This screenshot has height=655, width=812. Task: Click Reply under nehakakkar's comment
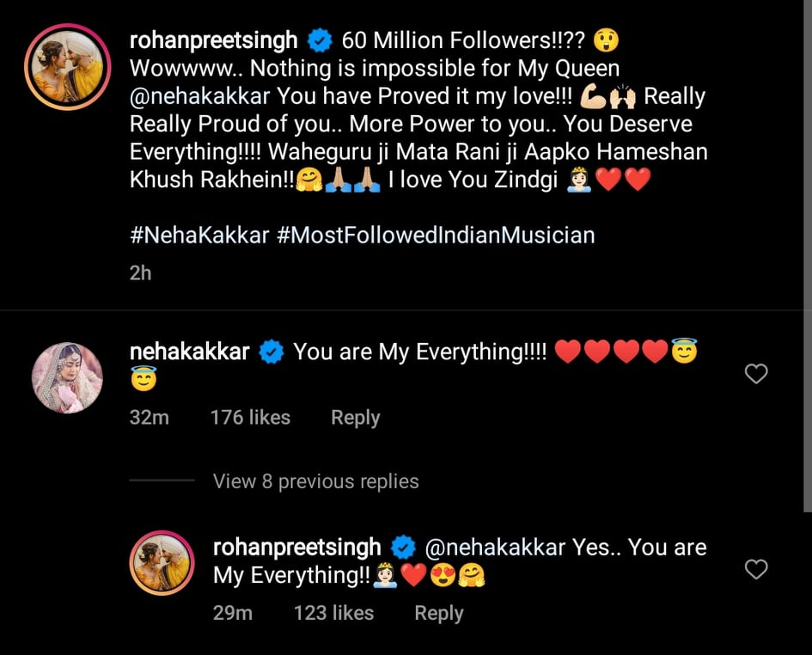click(355, 417)
